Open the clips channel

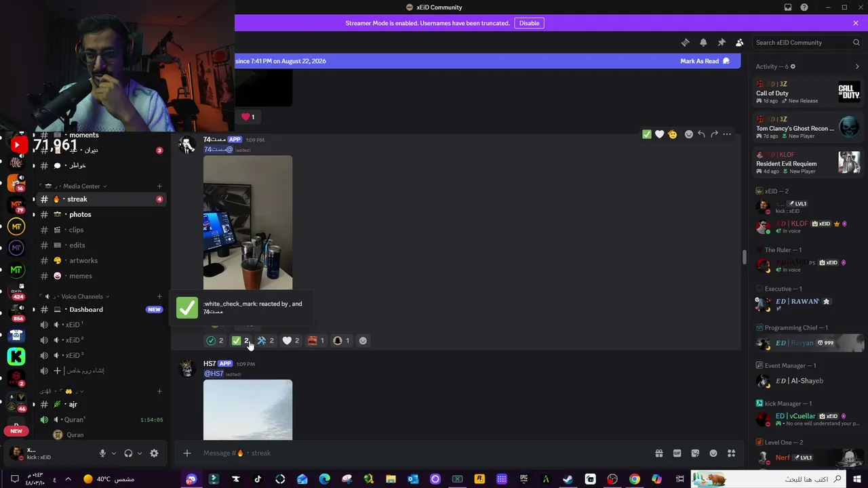click(102, 230)
